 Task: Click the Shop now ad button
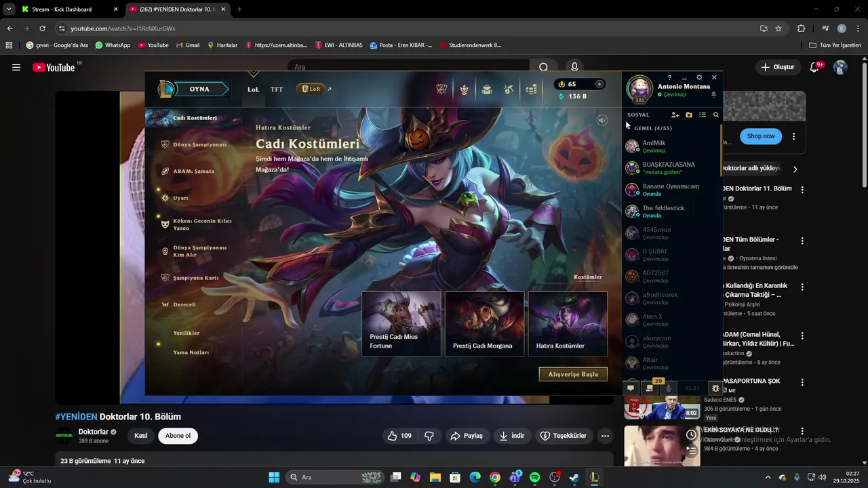(x=761, y=136)
